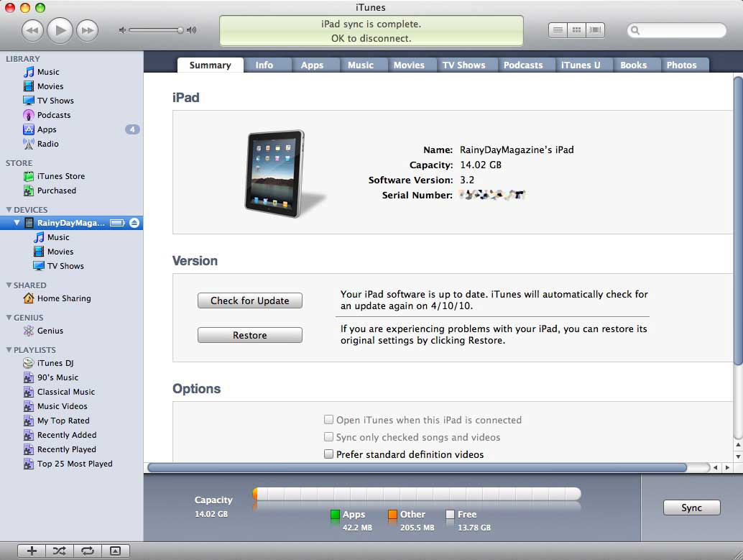
Task: Click the Check for Update button
Action: click(x=250, y=300)
